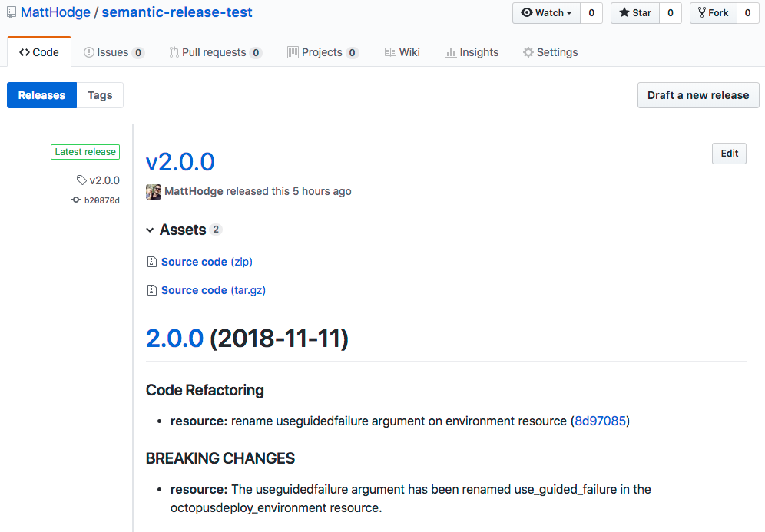Click the v2.0.0 tag icon in sidebar
This screenshot has width=765, height=532.
[81, 180]
